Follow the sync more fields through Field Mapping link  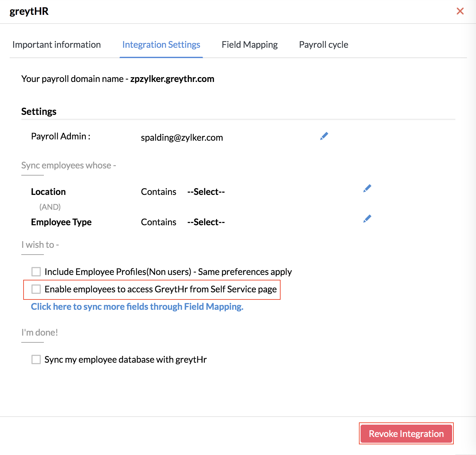pyautogui.click(x=137, y=307)
